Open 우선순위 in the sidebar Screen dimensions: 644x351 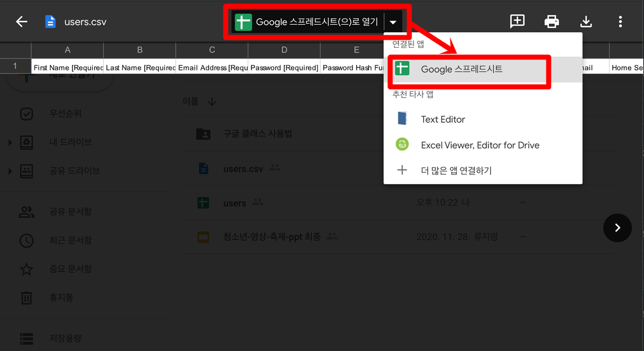pos(65,114)
